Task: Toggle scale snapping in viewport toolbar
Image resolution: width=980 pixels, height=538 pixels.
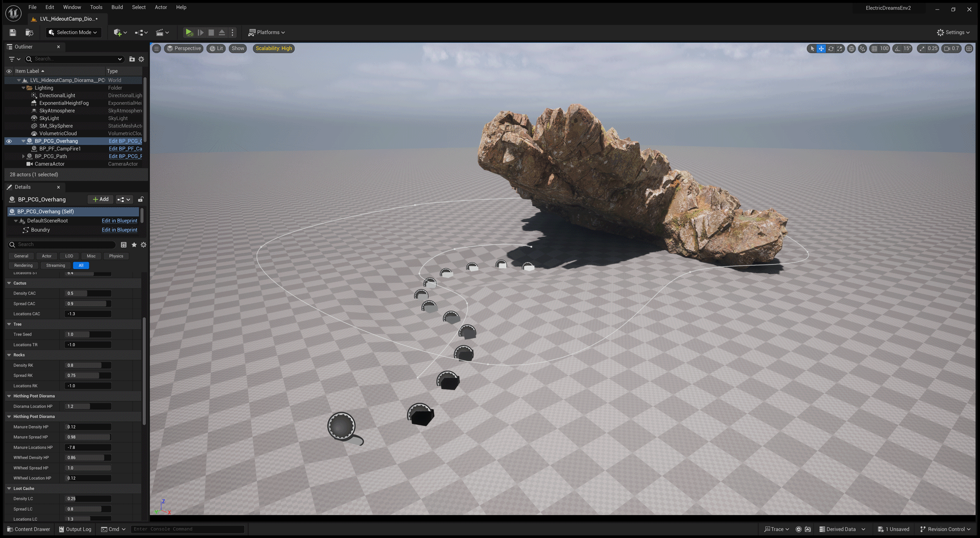Action: point(922,49)
